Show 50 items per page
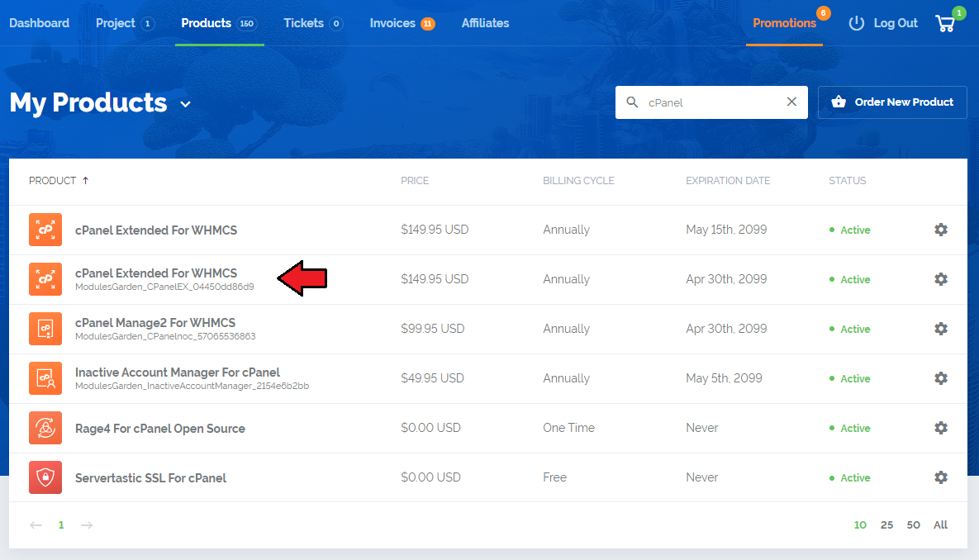979x560 pixels. 914,525
